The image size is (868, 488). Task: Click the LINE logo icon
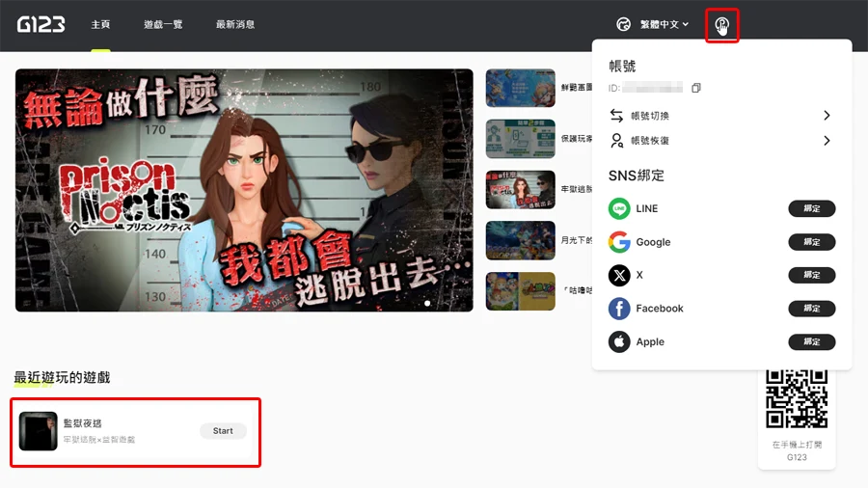coord(619,208)
